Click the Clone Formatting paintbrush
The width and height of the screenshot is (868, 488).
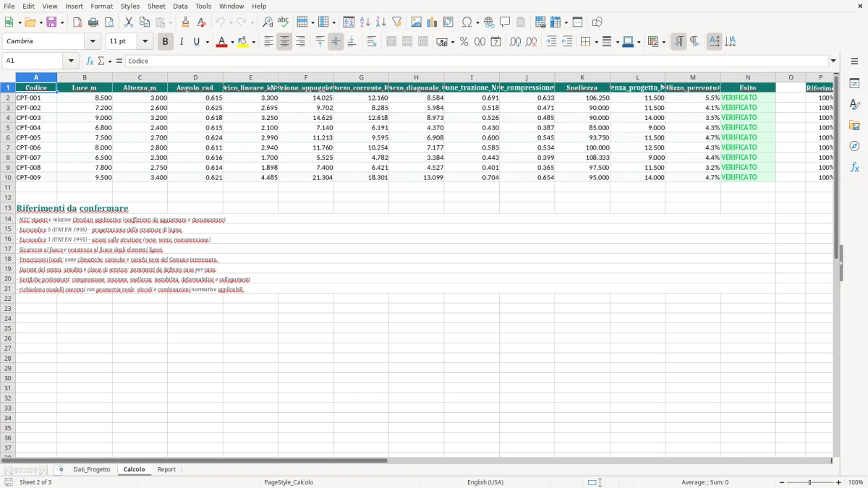[x=186, y=22]
